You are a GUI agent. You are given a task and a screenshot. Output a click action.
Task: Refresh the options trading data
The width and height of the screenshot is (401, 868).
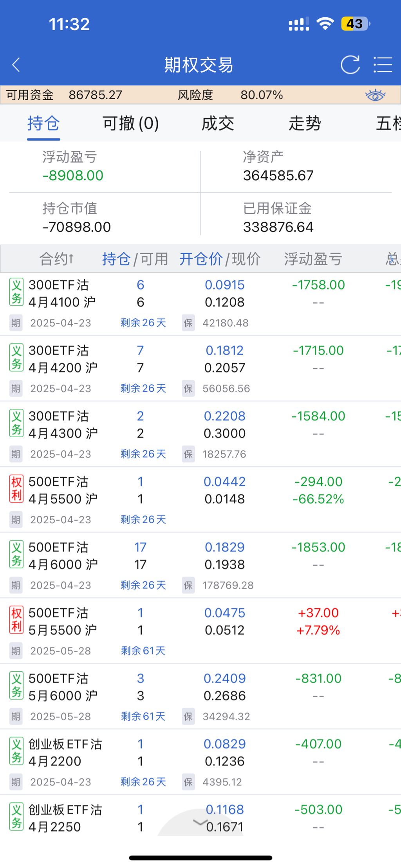(350, 65)
